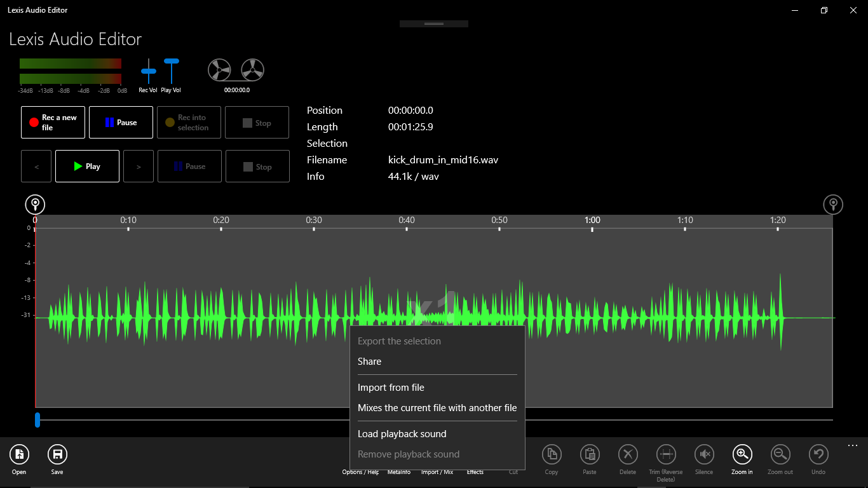Screen dimensions: 868x488
Task: Select Import from file menu entry
Action: [437, 388]
